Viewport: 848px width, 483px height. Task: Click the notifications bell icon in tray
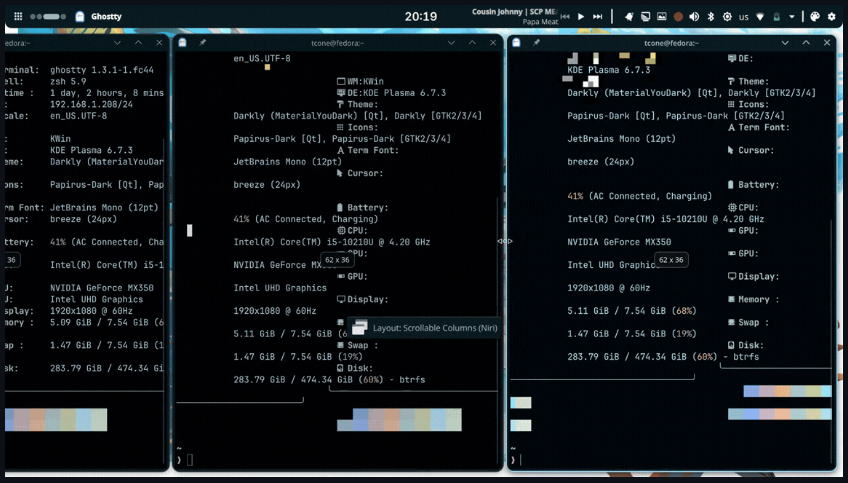(629, 17)
